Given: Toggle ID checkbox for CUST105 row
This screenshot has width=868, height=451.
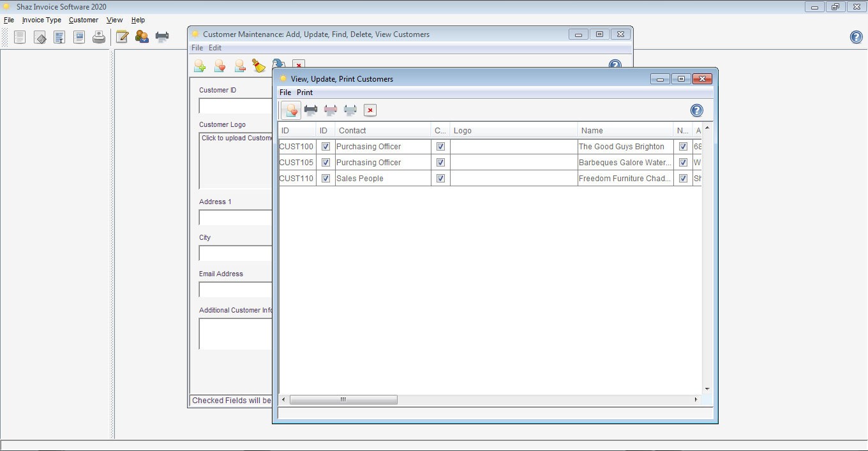Looking at the screenshot, I should [325, 162].
